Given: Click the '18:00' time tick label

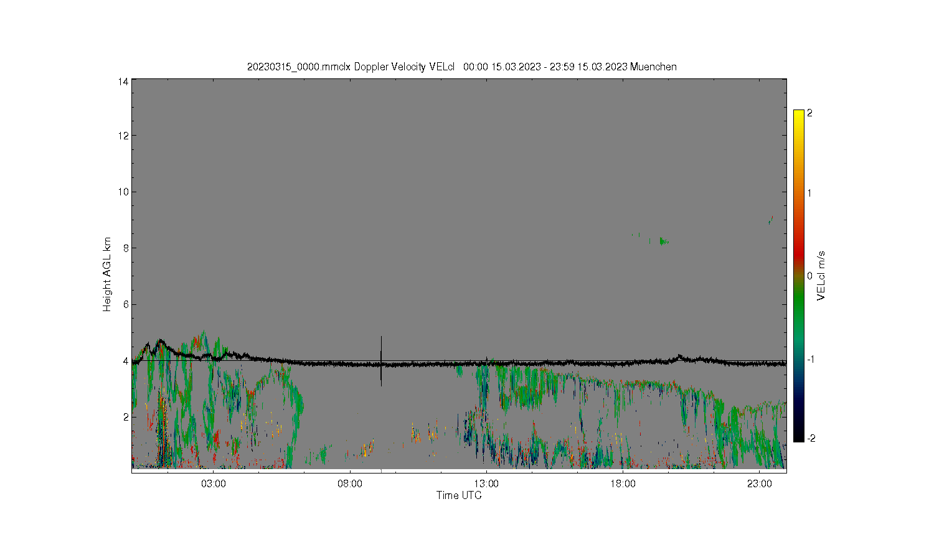Looking at the screenshot, I should (623, 483).
